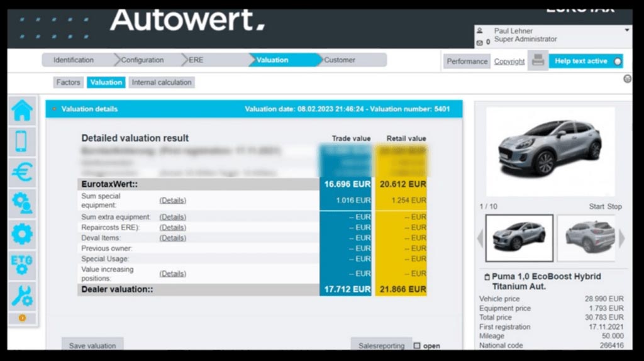Viewport: 644px width, 361px height.
Task: Open the wrench tools sidebar icon
Action: click(22, 294)
